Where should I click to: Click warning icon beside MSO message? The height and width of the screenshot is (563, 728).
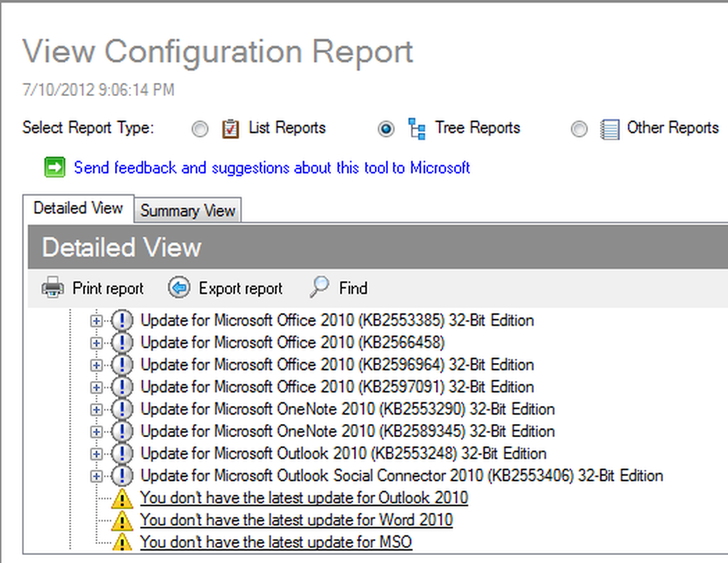point(122,542)
